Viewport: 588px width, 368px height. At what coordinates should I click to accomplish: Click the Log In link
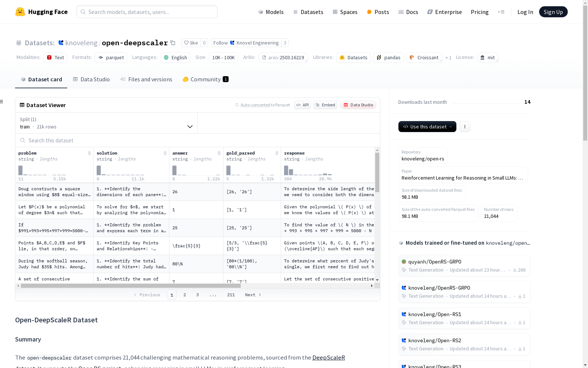tap(525, 12)
